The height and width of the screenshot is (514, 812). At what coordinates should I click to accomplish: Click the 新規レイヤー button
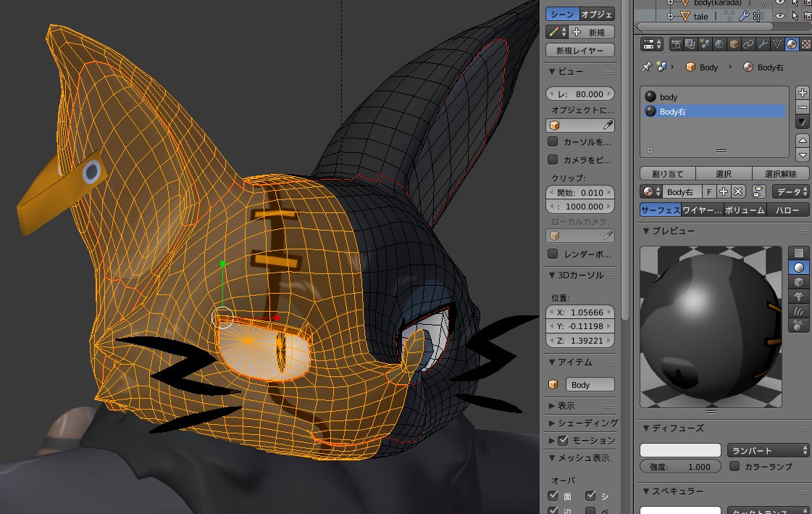(x=580, y=50)
